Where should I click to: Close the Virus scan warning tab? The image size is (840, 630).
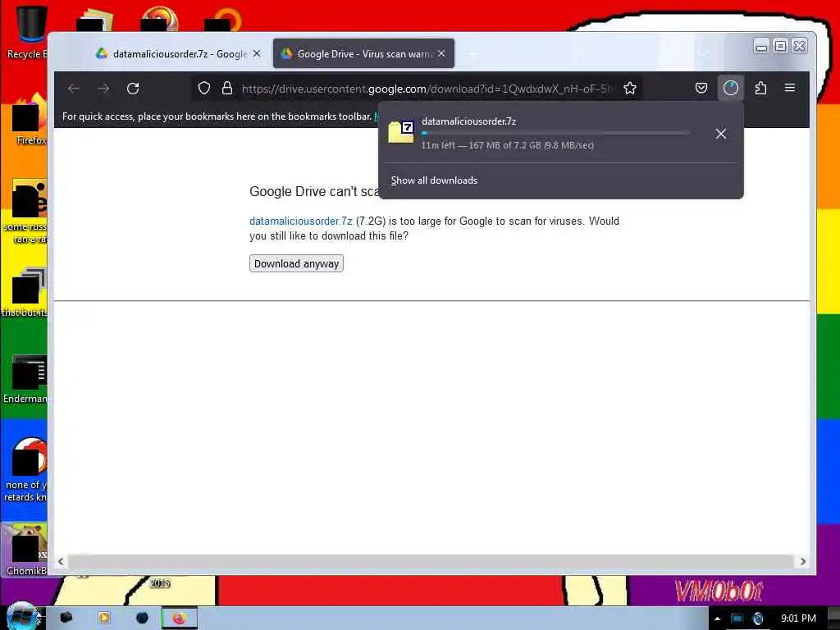pyautogui.click(x=441, y=53)
